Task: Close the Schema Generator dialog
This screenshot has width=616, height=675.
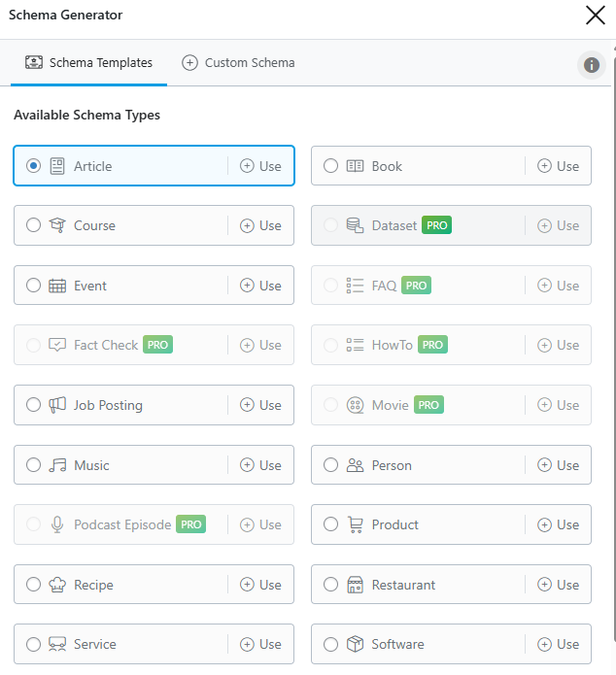Action: (x=595, y=15)
